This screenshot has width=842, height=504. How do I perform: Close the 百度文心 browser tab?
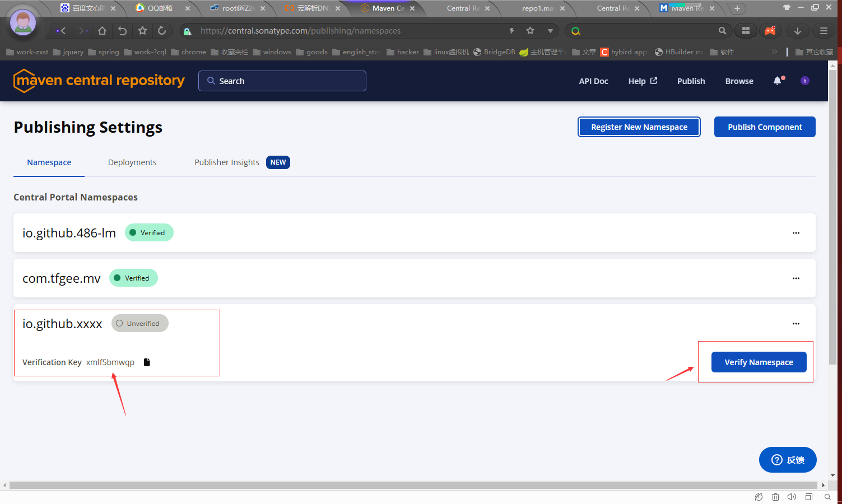113,8
